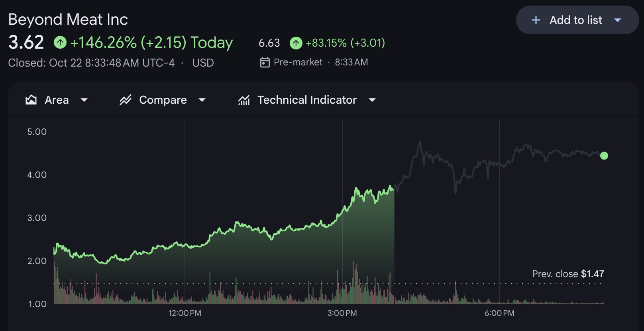Viewport: 644px width, 331px height.
Task: Click the green up-arrow beside +83.15%
Action: click(x=296, y=43)
